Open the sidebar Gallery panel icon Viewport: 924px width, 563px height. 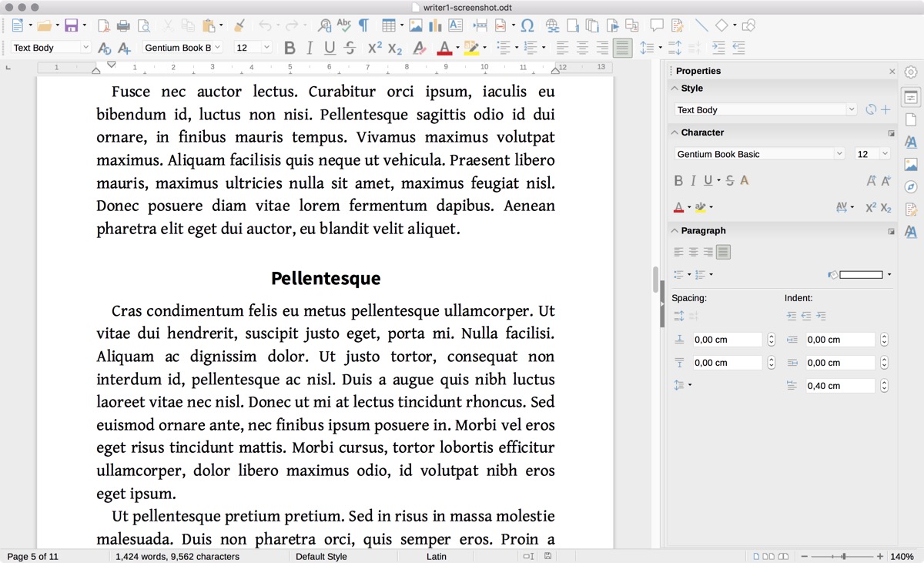(911, 164)
